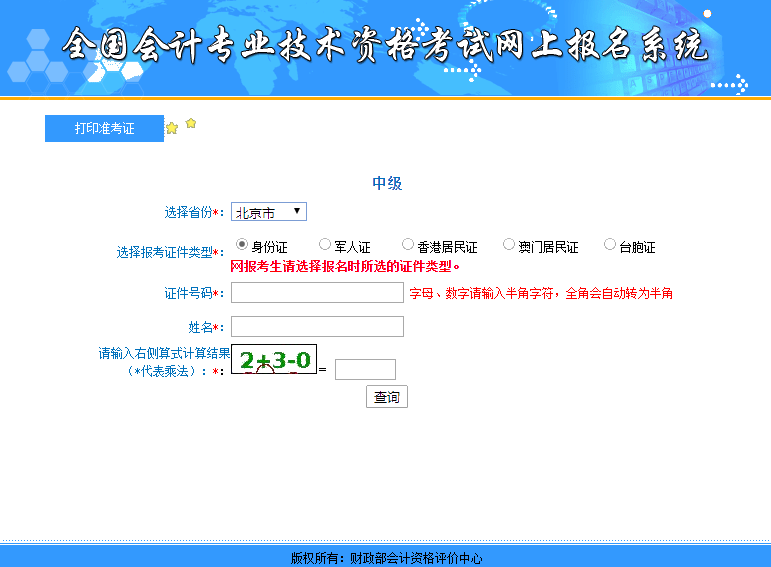Viewport: 771px width, 567px height.
Task: Click the 打印准考证 tab button
Action: (104, 128)
